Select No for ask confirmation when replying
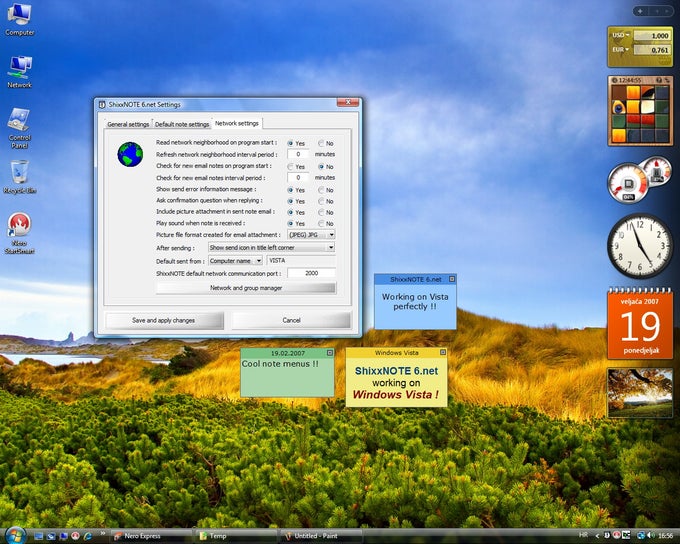The image size is (680, 544). tap(321, 201)
